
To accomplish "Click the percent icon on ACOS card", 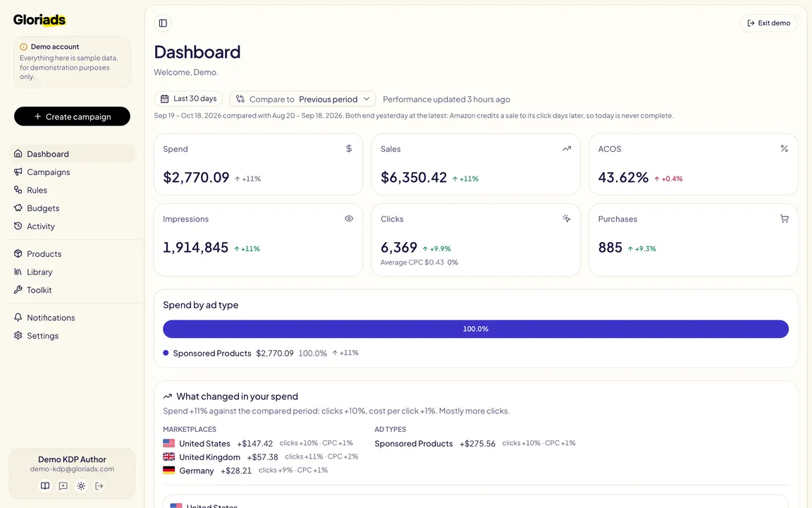I will point(784,149).
